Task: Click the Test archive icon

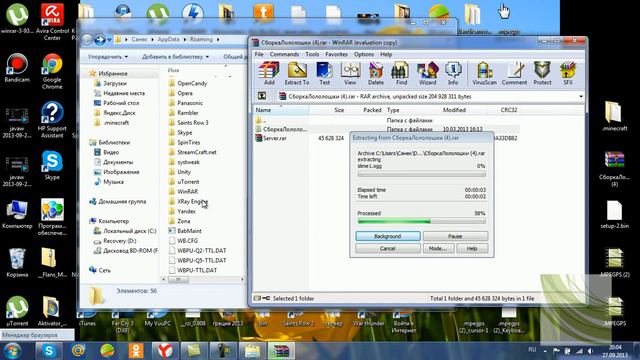Action: [324, 73]
